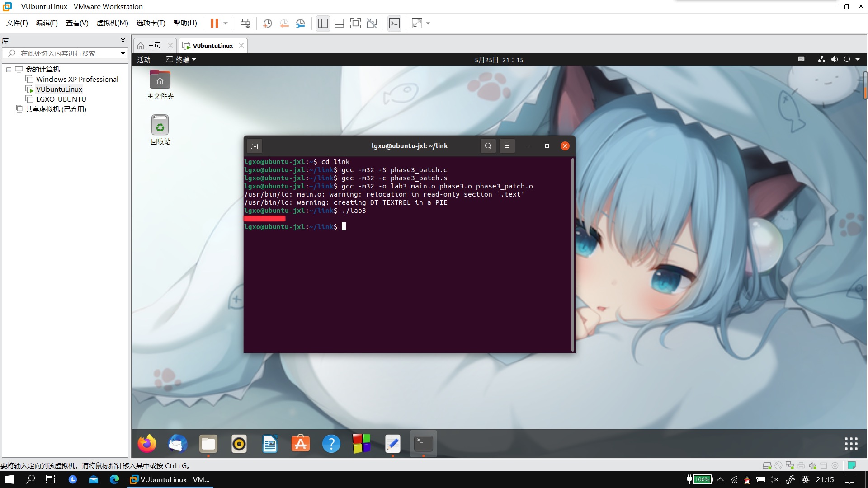Open Files manager from the dock
This screenshot has height=488, width=868.
(208, 444)
